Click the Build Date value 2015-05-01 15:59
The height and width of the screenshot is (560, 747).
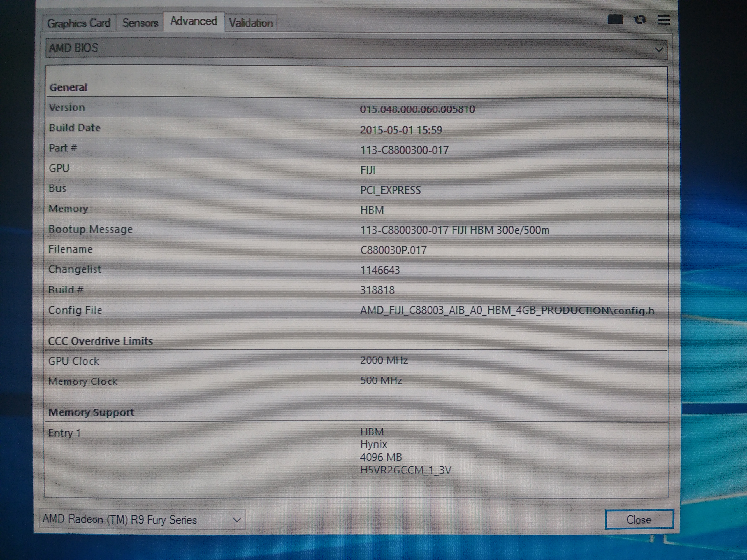(x=401, y=130)
